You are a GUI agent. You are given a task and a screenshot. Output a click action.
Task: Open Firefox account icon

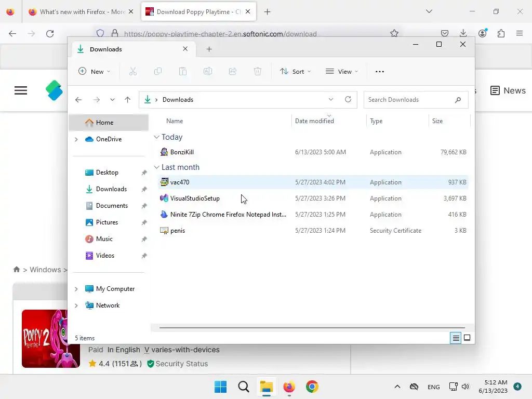coord(483,33)
